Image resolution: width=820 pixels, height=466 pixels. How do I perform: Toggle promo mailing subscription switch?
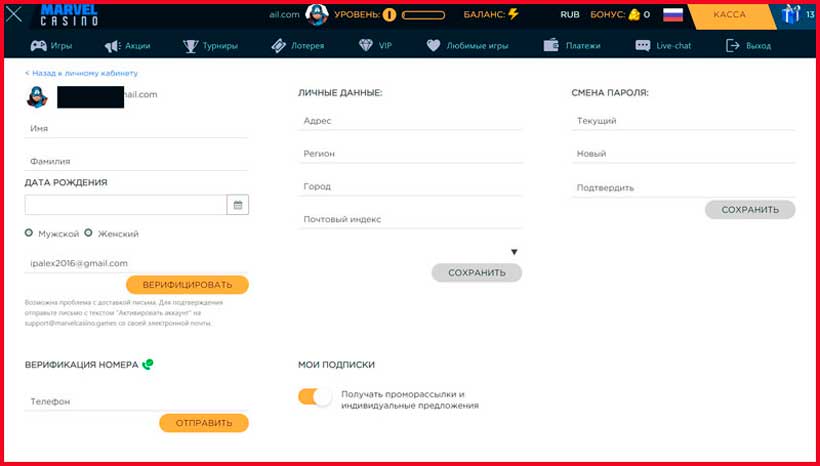tap(314, 397)
